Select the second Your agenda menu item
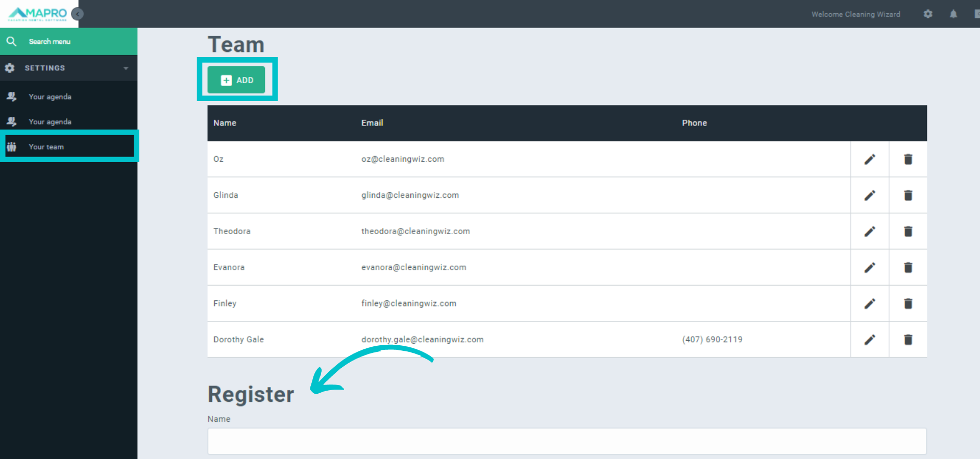The width and height of the screenshot is (980, 459). [50, 122]
